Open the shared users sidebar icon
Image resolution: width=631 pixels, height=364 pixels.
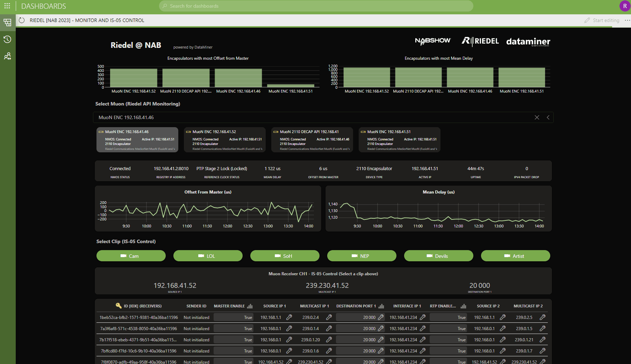click(x=7, y=56)
